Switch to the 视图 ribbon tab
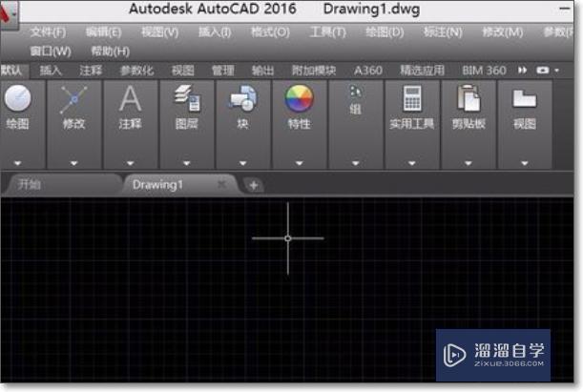Screen dimensions: 583x392 [183, 71]
